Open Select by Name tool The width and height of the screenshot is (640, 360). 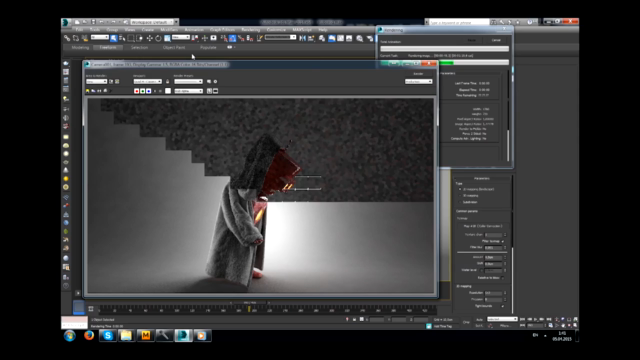[122, 38]
